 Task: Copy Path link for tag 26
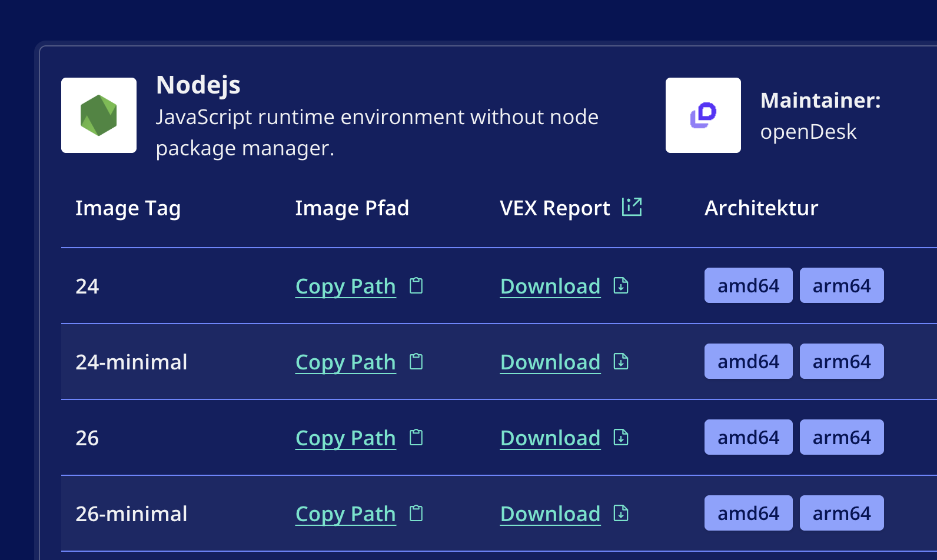point(345,438)
